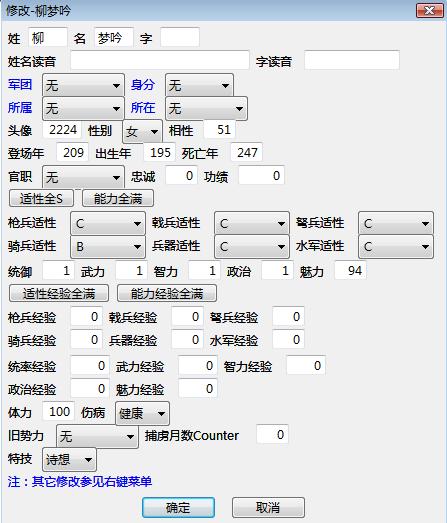Expand the 所在 dropdown

click(x=206, y=108)
